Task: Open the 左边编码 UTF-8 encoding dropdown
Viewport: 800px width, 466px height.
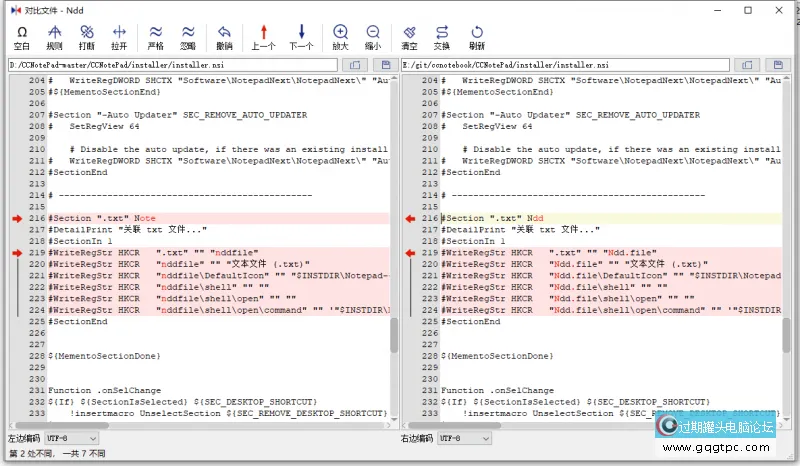Action: tap(71, 438)
